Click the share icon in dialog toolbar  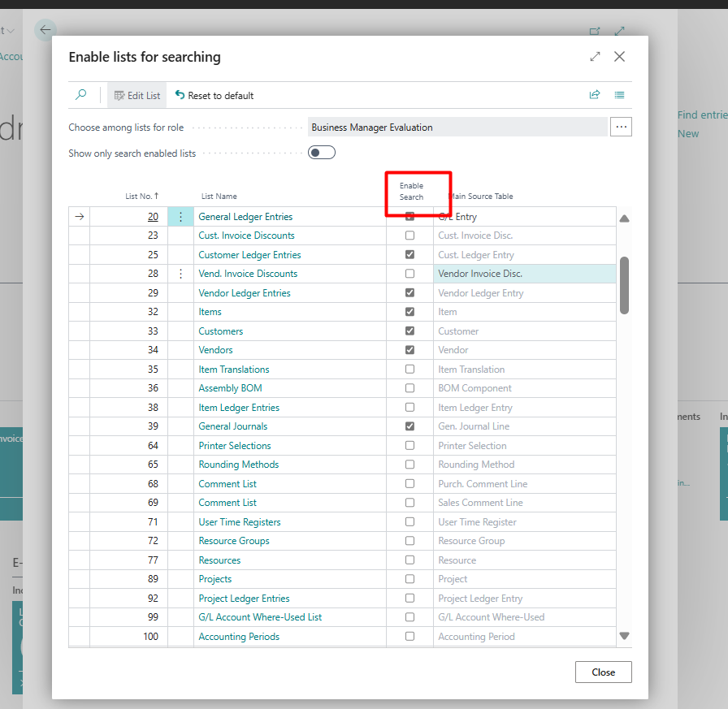tap(595, 95)
